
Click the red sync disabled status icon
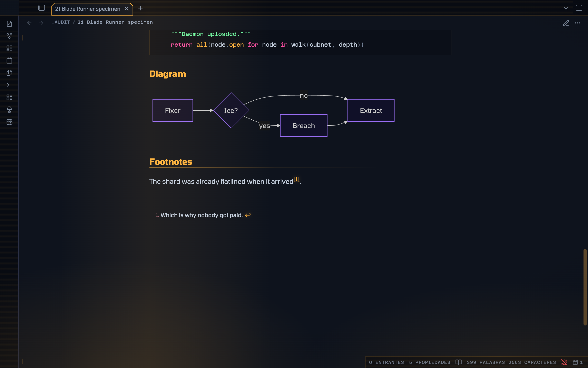point(564,362)
